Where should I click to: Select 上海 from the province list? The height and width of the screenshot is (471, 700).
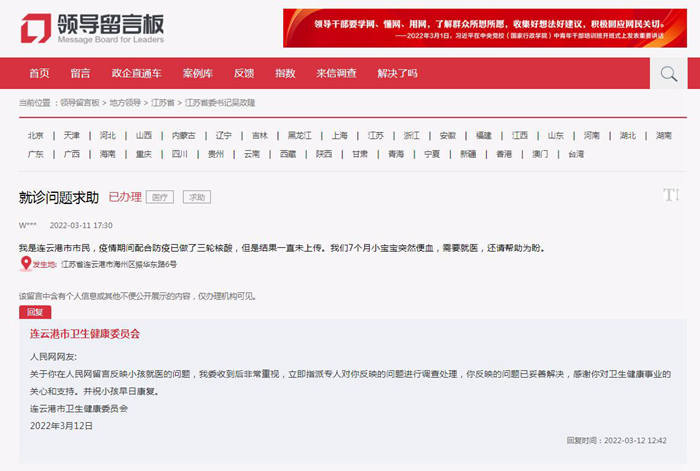340,135
